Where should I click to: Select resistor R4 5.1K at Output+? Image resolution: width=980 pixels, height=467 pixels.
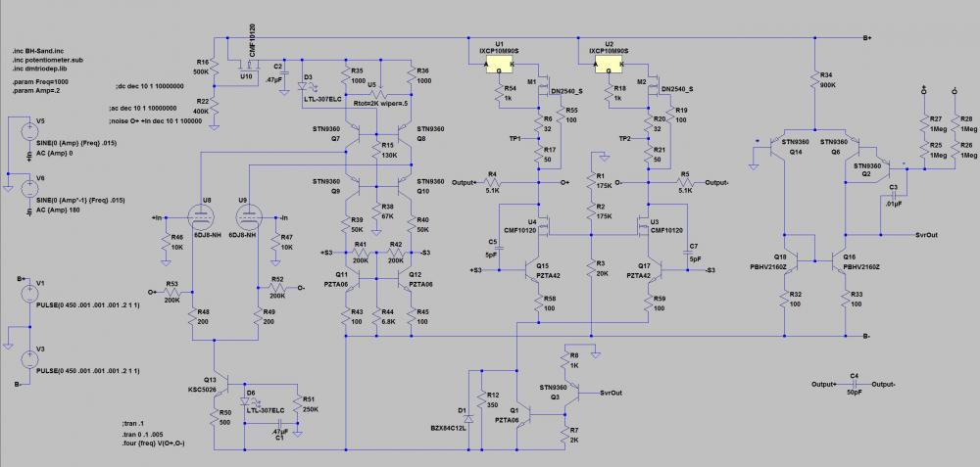coord(493,183)
